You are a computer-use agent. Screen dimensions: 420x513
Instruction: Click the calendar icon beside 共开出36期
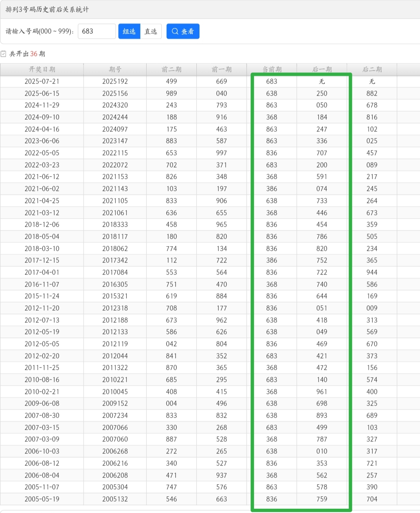(3, 54)
